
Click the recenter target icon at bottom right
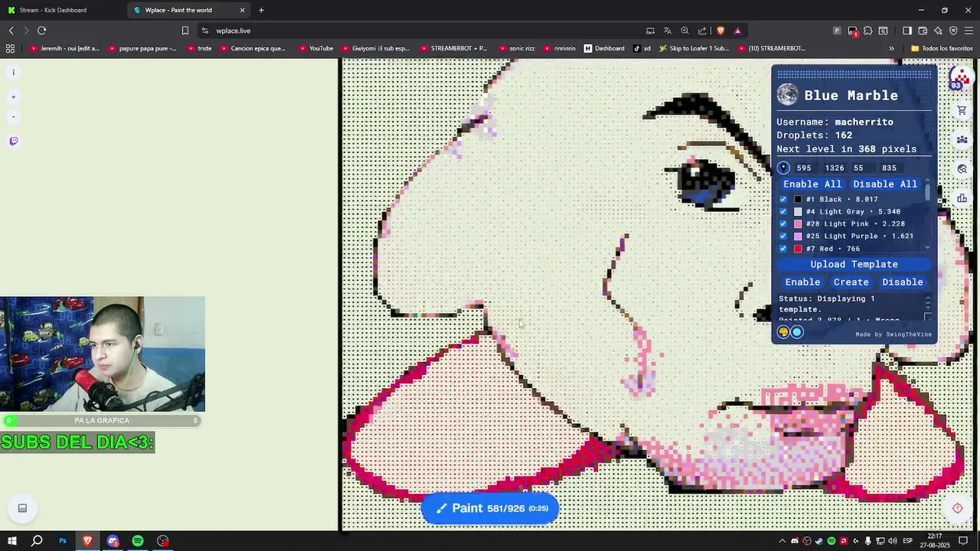click(957, 508)
